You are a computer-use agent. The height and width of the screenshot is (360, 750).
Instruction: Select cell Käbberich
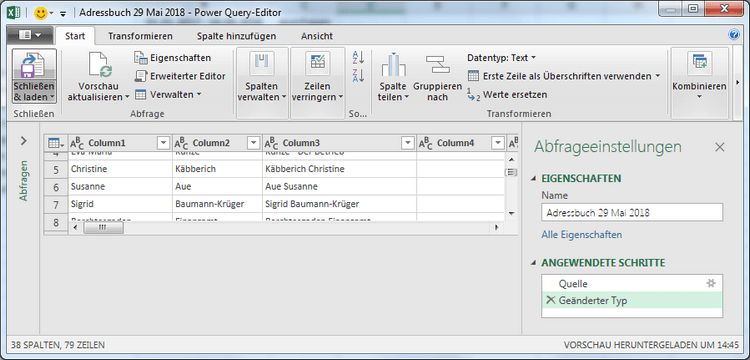coord(217,169)
